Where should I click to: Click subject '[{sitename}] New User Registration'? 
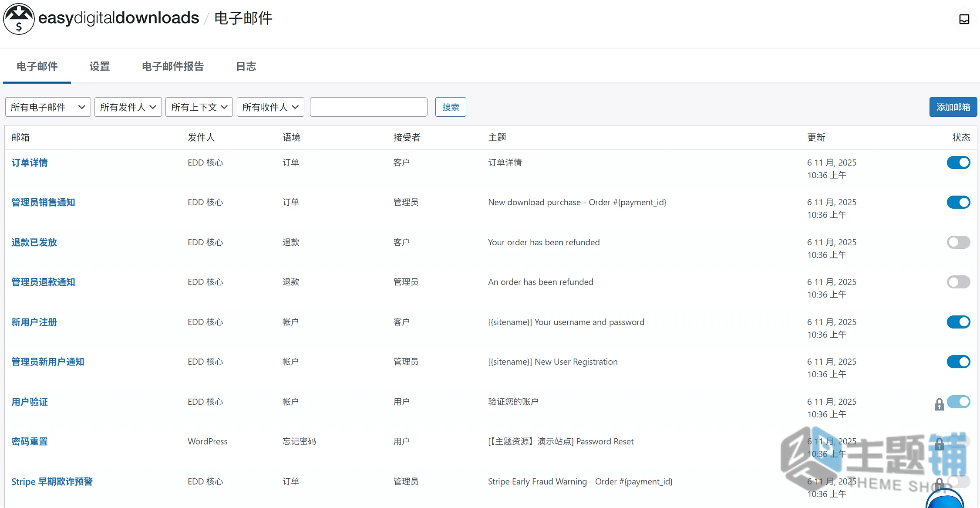553,362
